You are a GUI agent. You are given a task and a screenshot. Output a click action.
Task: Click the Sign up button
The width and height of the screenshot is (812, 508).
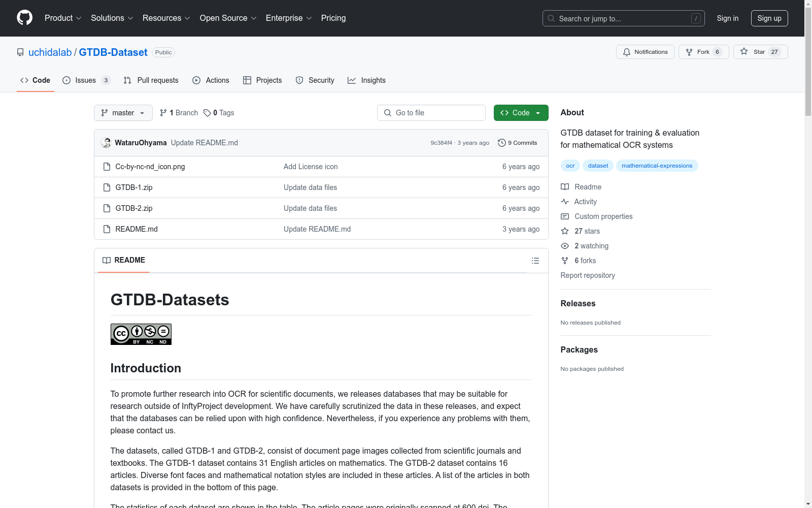pyautogui.click(x=769, y=18)
